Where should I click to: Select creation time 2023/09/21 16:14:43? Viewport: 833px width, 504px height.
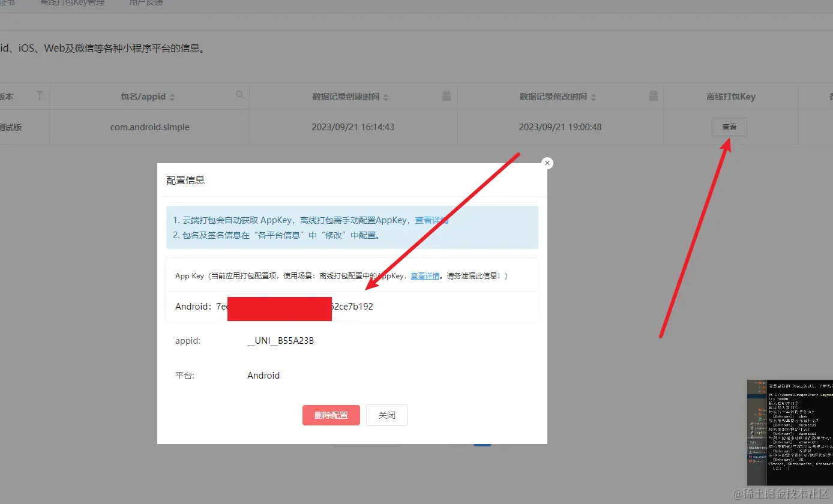[353, 127]
